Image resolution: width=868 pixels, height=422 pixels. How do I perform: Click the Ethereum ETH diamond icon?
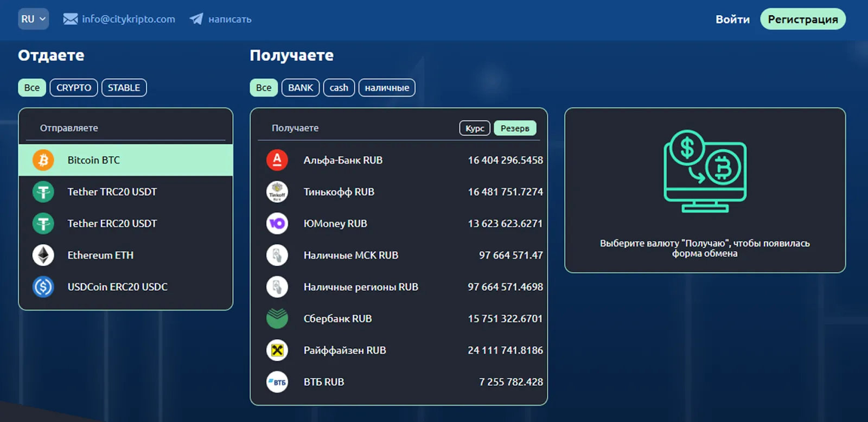point(43,255)
